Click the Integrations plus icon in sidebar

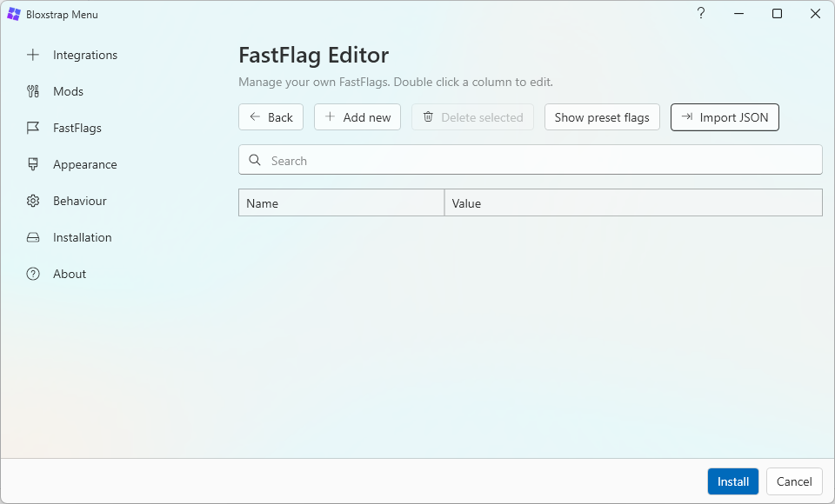[33, 55]
